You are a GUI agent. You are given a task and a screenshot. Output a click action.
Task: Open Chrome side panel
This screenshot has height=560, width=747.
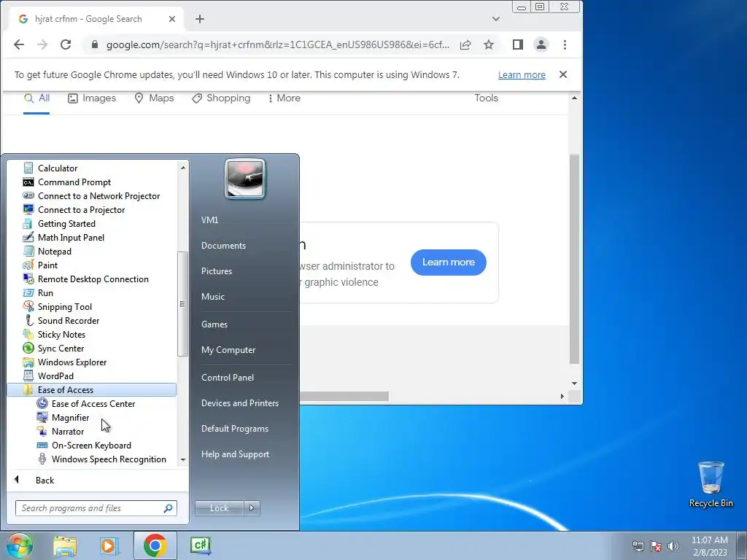point(518,44)
